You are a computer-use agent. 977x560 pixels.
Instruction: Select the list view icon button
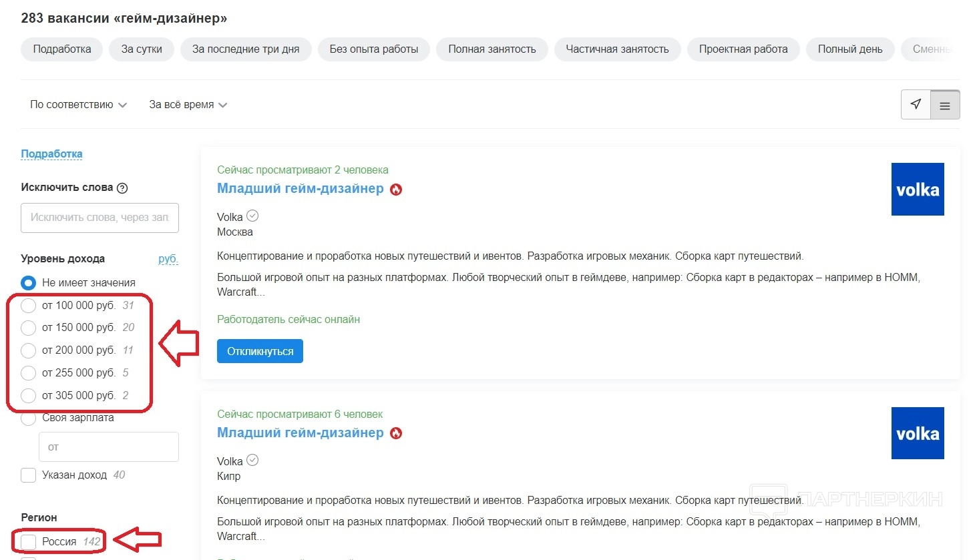click(945, 105)
